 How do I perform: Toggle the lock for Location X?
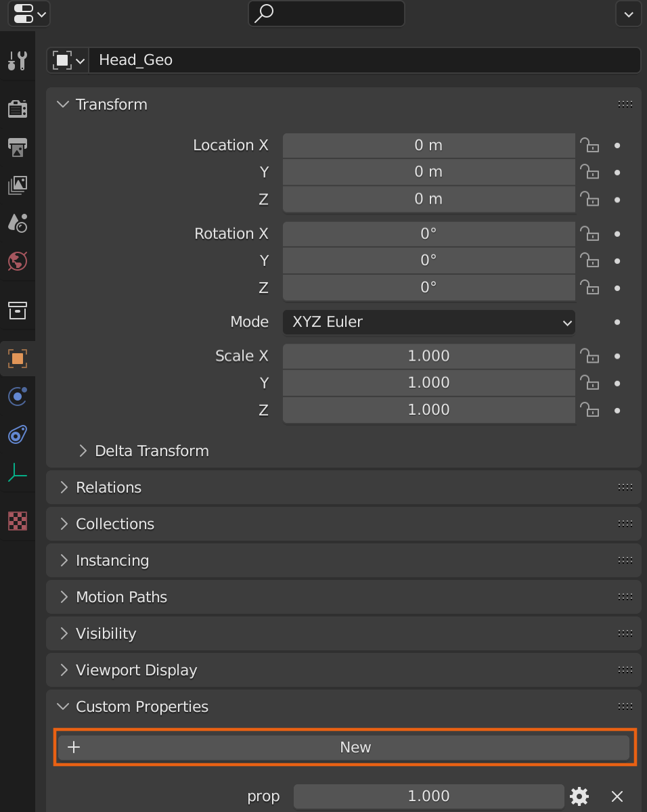point(589,145)
